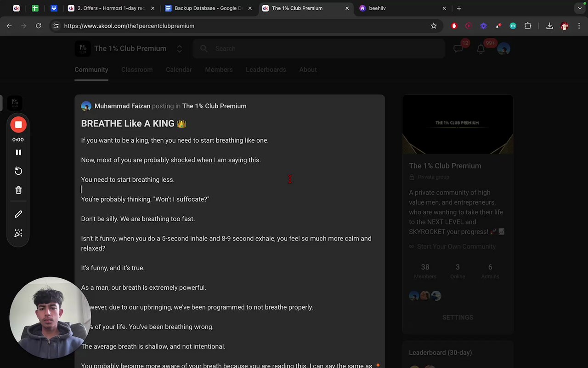Open the About tab
The image size is (588, 368).
308,69
